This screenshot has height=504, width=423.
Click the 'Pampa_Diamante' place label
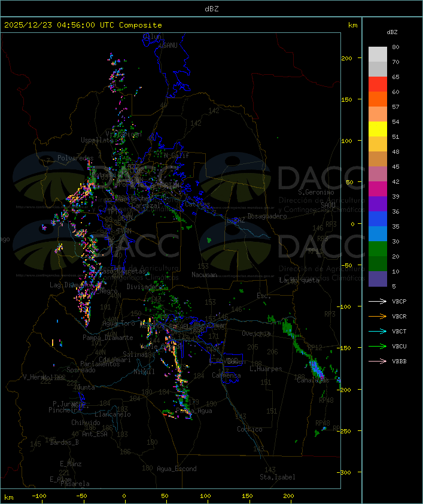(x=108, y=338)
